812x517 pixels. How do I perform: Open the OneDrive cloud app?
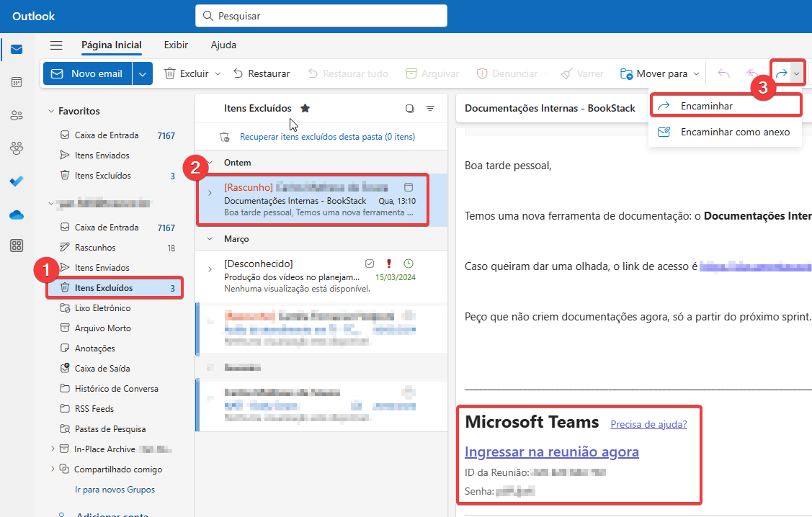coord(17,215)
